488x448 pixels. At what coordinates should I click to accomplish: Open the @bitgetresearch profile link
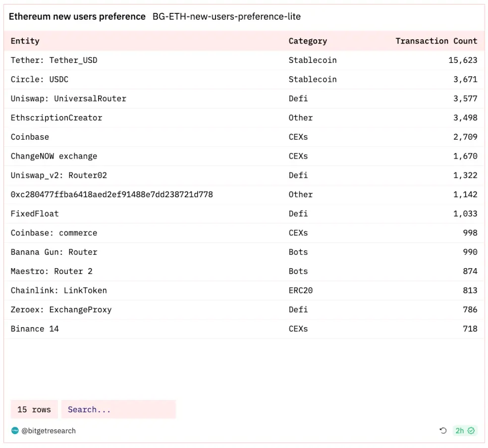point(49,431)
